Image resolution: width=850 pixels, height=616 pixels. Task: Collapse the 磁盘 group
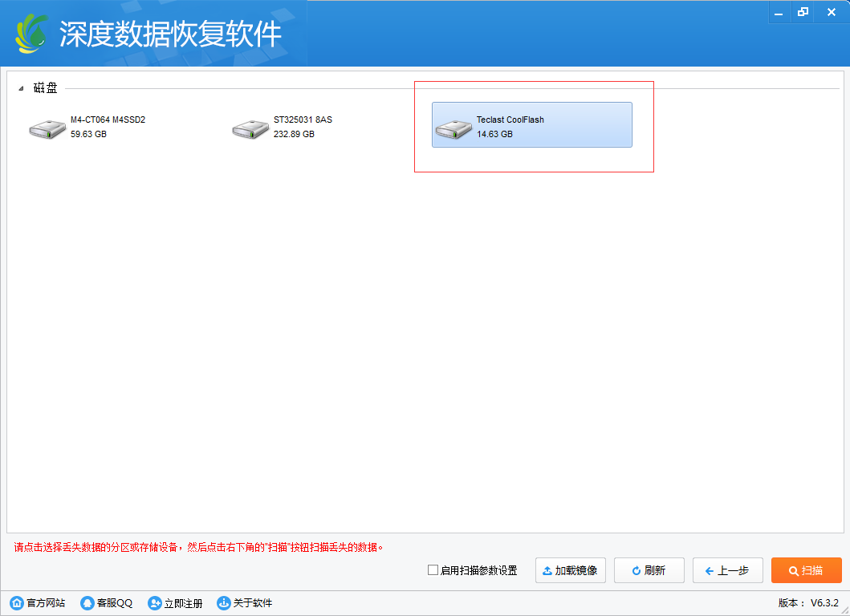coord(21,88)
